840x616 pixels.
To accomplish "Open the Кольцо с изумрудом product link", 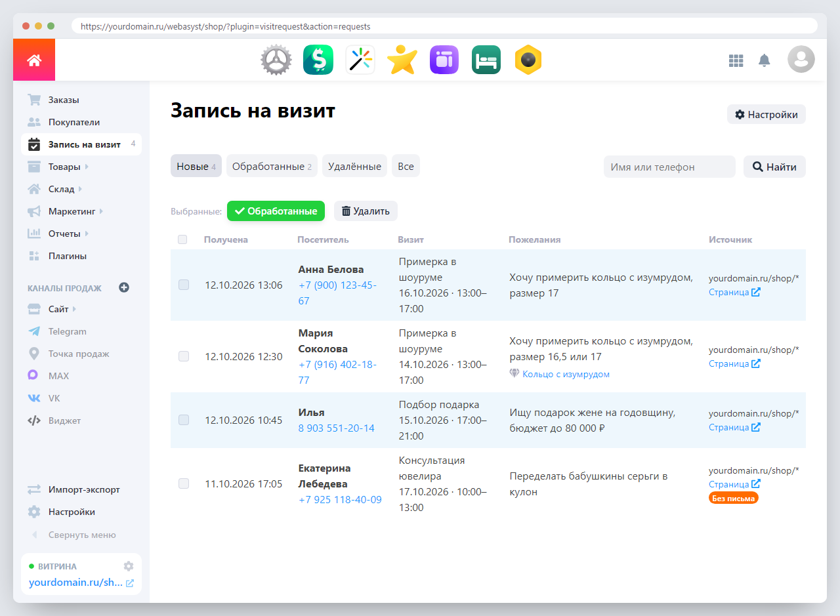I will (566, 374).
